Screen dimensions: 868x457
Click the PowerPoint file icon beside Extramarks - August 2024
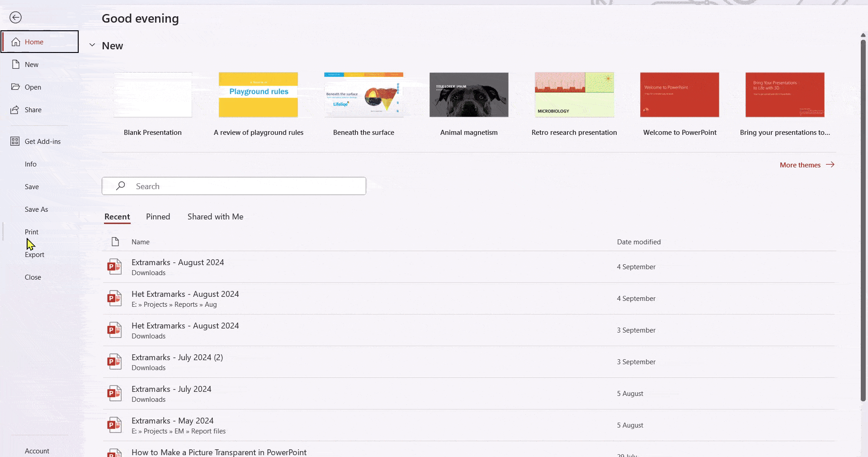tap(114, 267)
